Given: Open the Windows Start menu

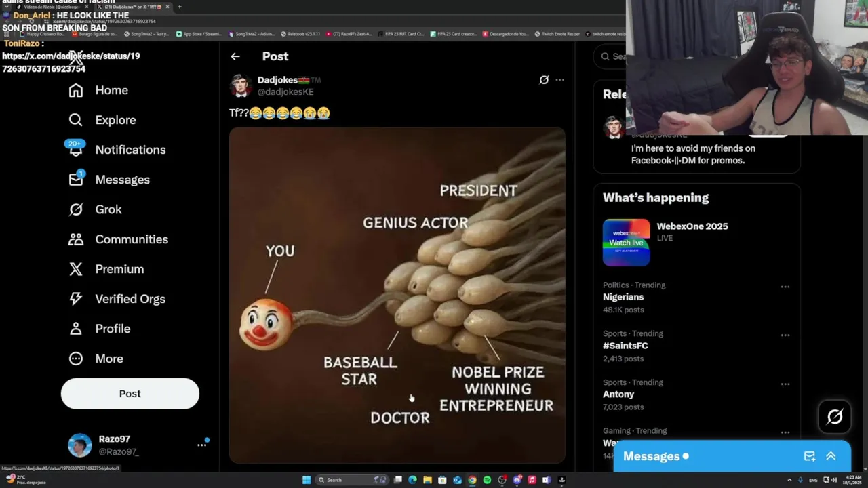Looking at the screenshot, I should (307, 480).
